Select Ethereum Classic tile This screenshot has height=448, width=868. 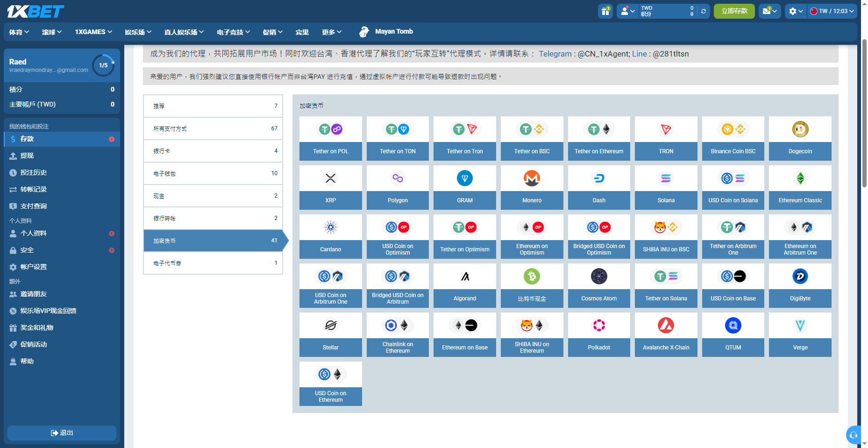(x=800, y=187)
